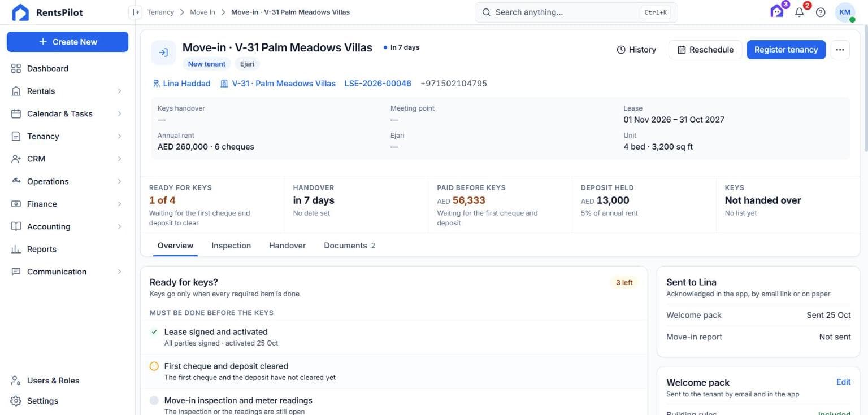Open the more options ellipsis button
Image resolution: width=868 pixels, height=415 pixels.
840,50
